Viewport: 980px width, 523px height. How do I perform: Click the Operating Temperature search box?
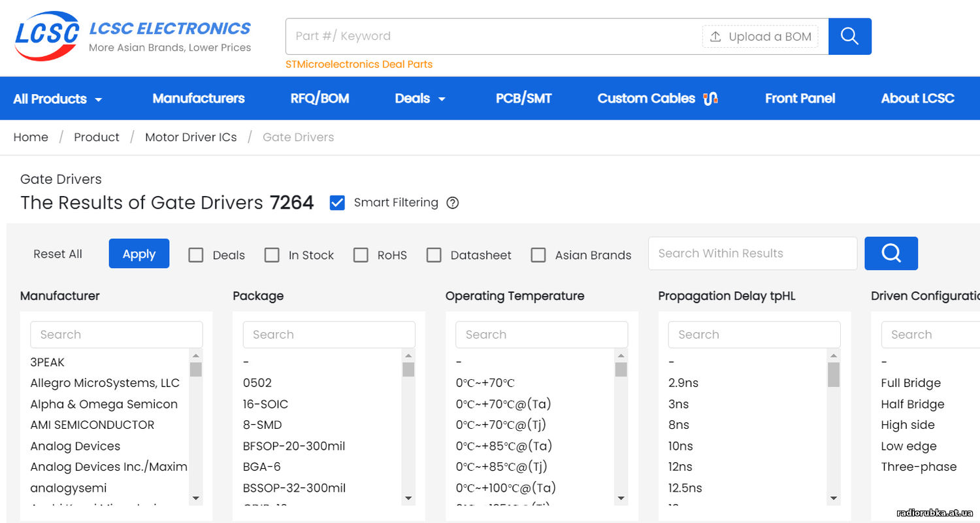[x=542, y=335]
